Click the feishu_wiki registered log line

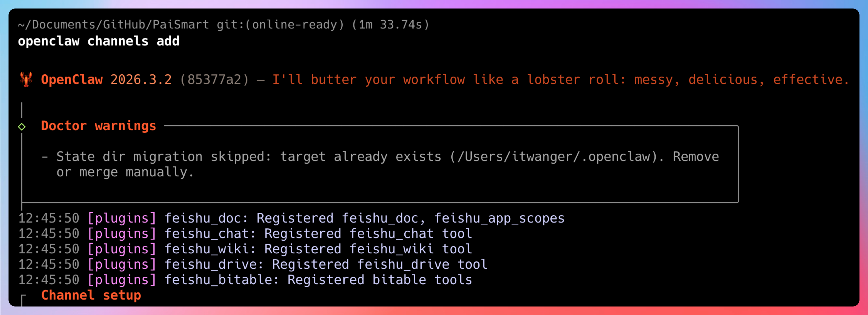coord(318,249)
